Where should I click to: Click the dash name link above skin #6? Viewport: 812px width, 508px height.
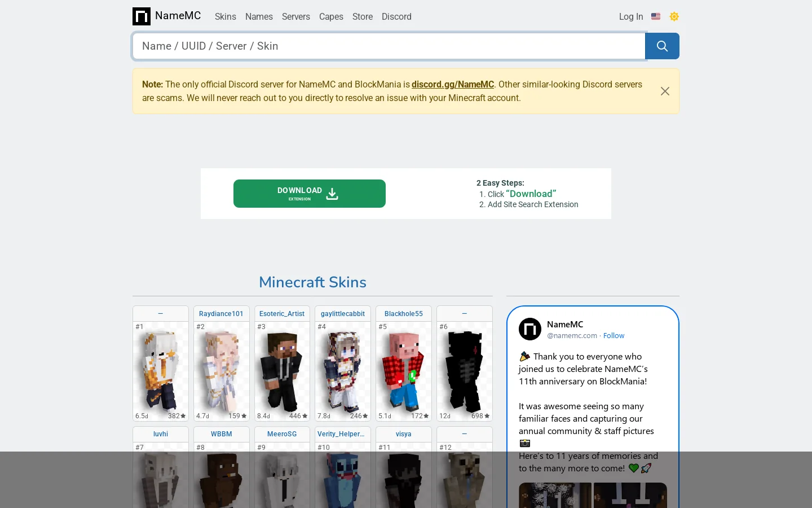tap(465, 314)
